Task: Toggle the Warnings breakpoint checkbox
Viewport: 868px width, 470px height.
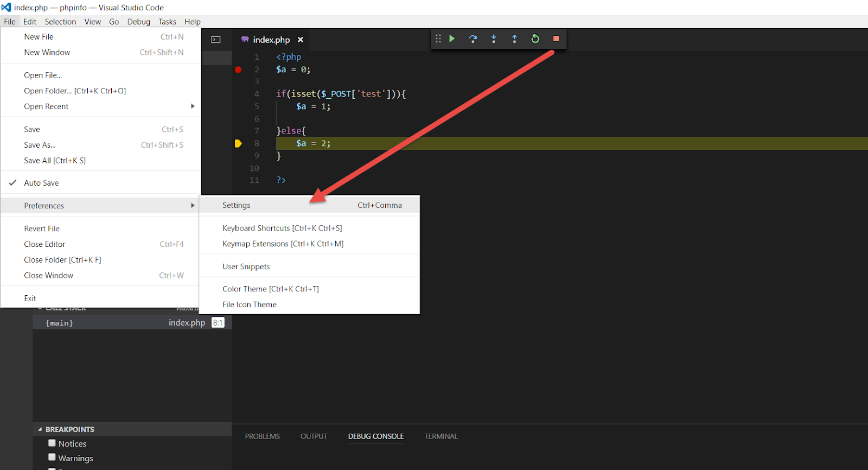Action: 52,457
